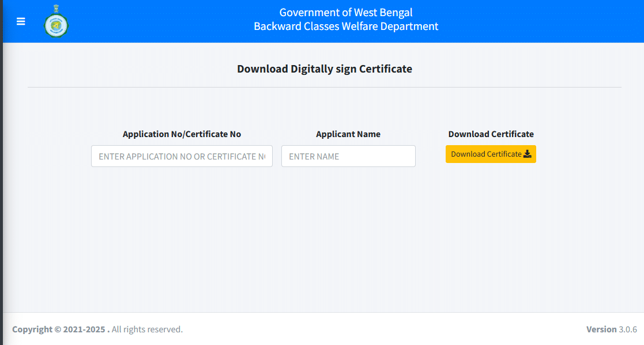644x345 pixels.
Task: Select the Government of West Bengal header text
Action: 345,12
